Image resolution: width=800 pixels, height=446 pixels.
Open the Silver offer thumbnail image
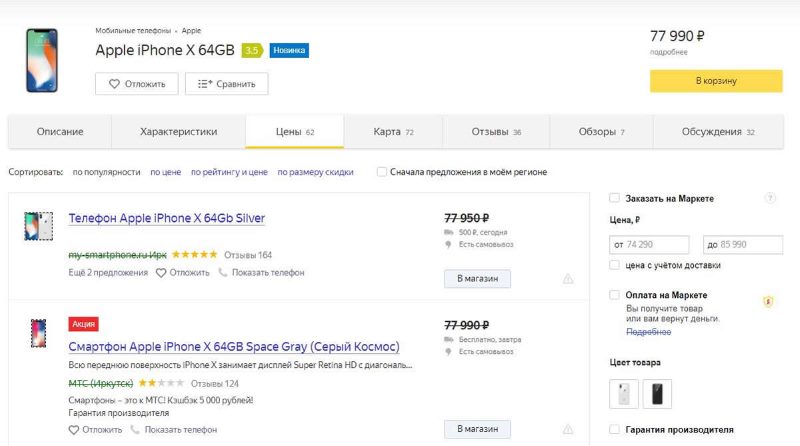coord(38,226)
